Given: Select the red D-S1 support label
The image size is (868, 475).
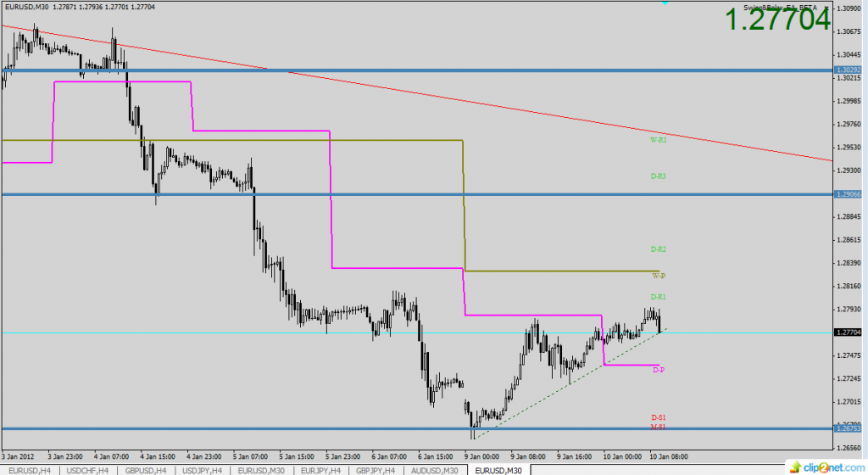Looking at the screenshot, I should pos(658,417).
